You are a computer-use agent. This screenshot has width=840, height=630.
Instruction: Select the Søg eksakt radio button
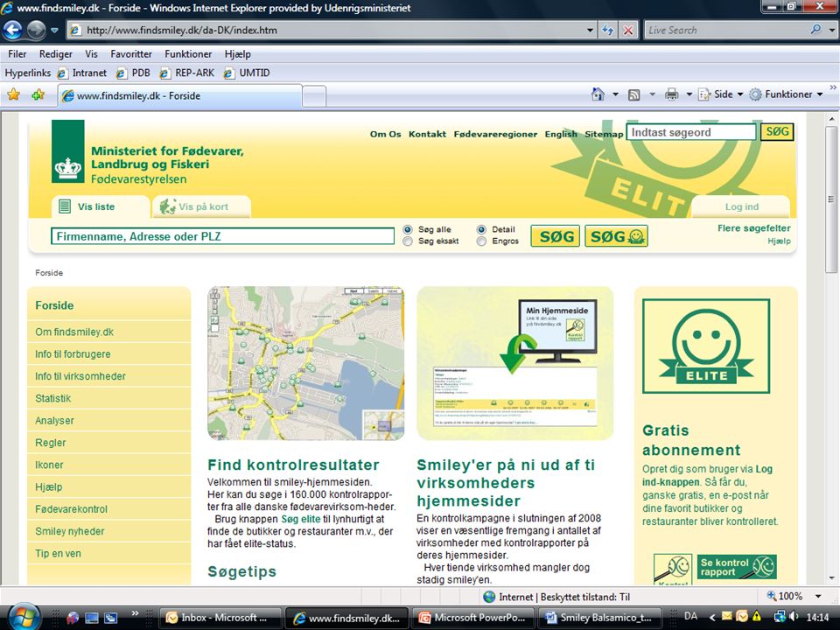tap(408, 241)
